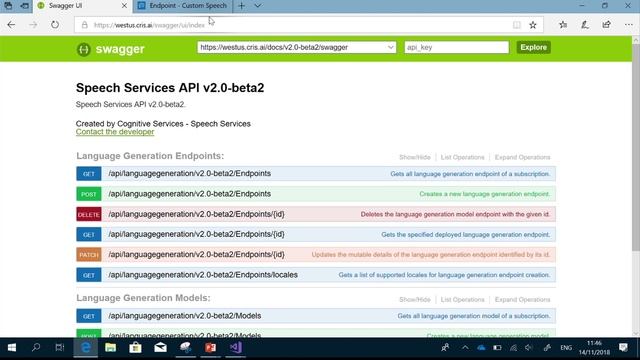Open the ENG language indicator
Screen dimensions: 640x360
(566, 348)
